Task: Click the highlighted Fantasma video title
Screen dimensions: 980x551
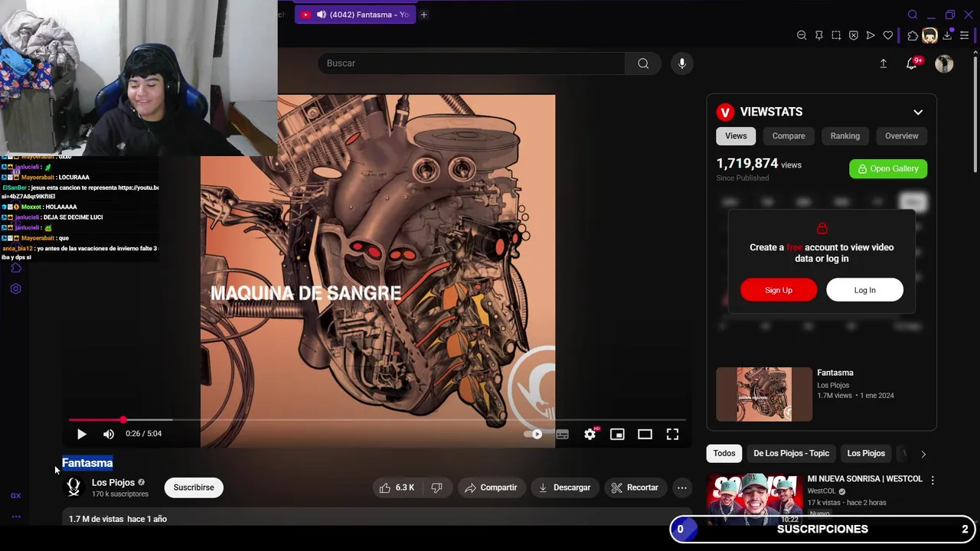Action: (x=87, y=463)
